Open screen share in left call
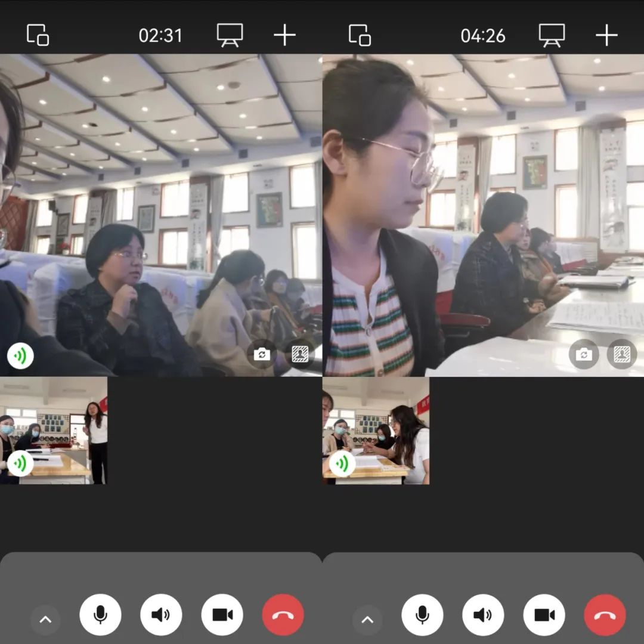This screenshot has width=644, height=644. pyautogui.click(x=230, y=35)
